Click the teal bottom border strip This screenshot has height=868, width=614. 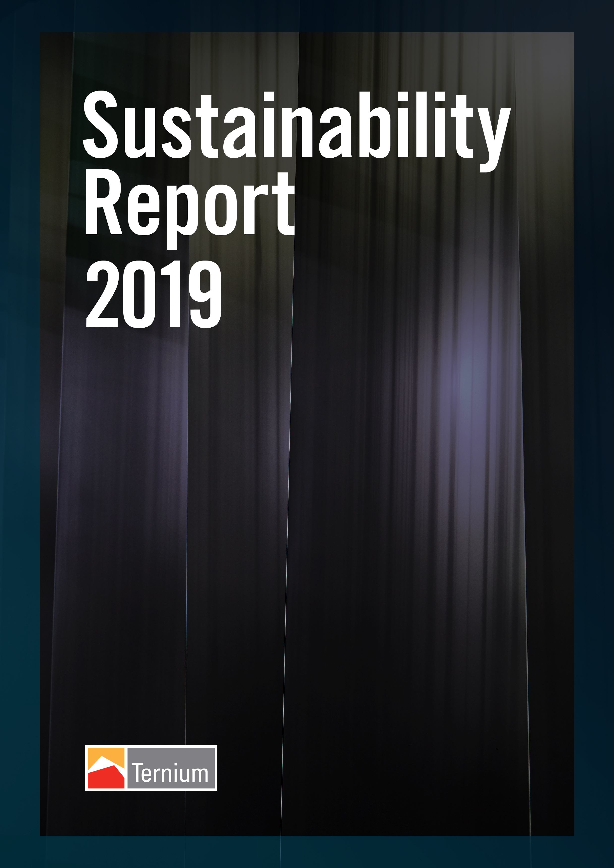307,852
